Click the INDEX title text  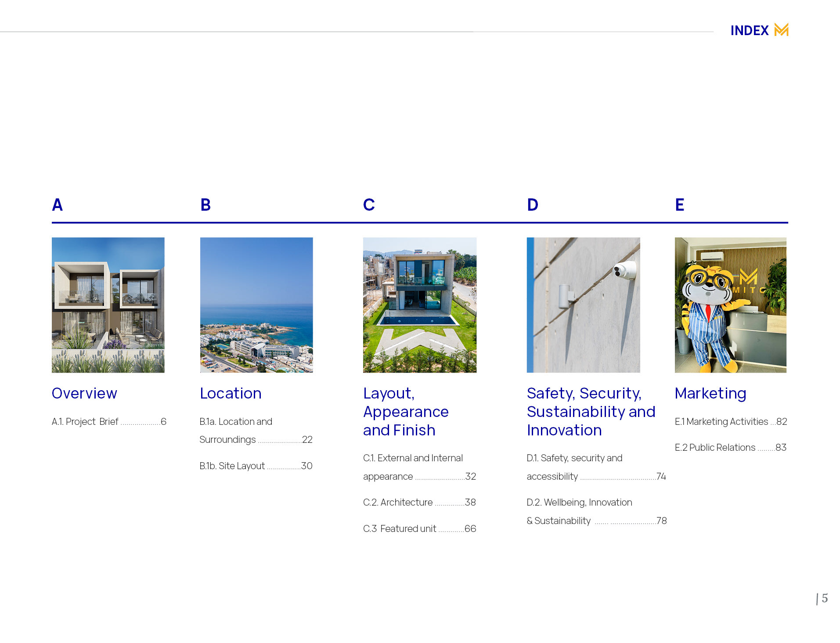749,31
